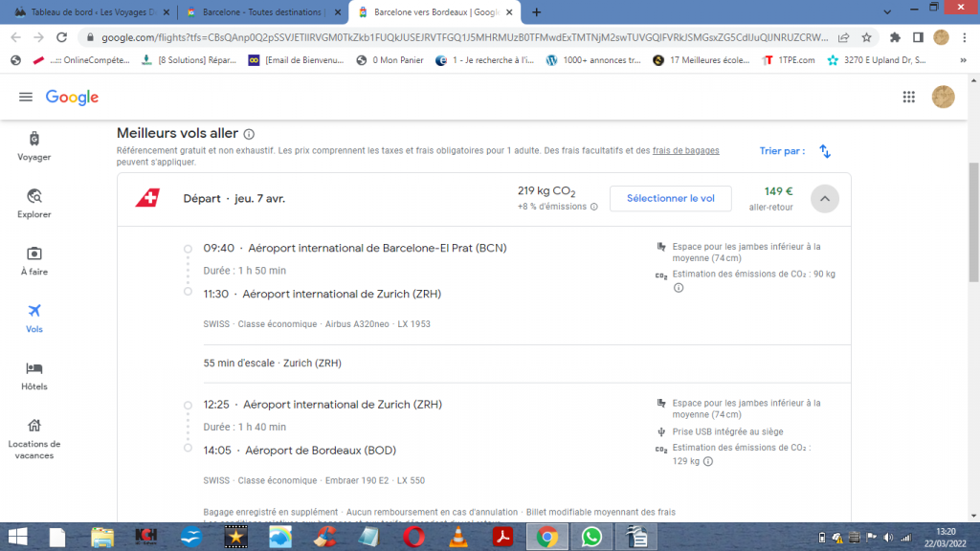Open WhatsApp from the taskbar
Image resolution: width=980 pixels, height=551 pixels.
point(591,537)
